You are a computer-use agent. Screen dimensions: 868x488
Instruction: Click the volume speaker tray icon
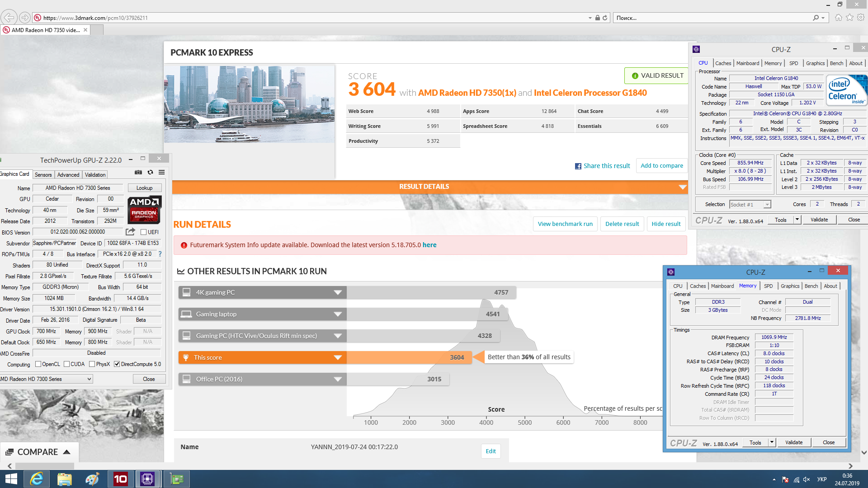[807, 479]
